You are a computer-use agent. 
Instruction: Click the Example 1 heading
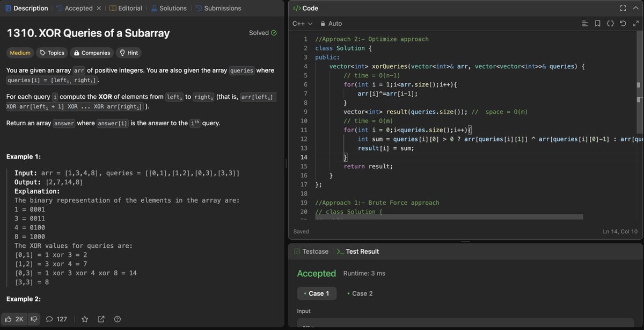(24, 157)
